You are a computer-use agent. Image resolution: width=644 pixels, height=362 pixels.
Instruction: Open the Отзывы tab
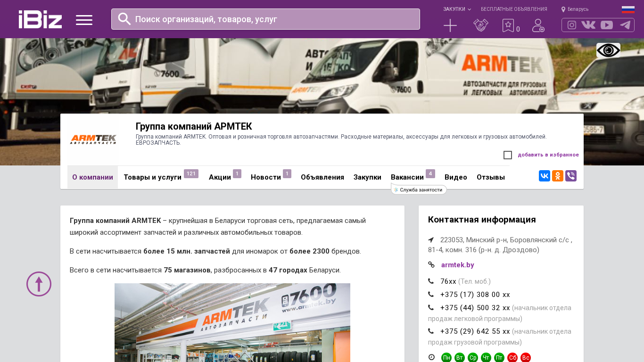491,177
